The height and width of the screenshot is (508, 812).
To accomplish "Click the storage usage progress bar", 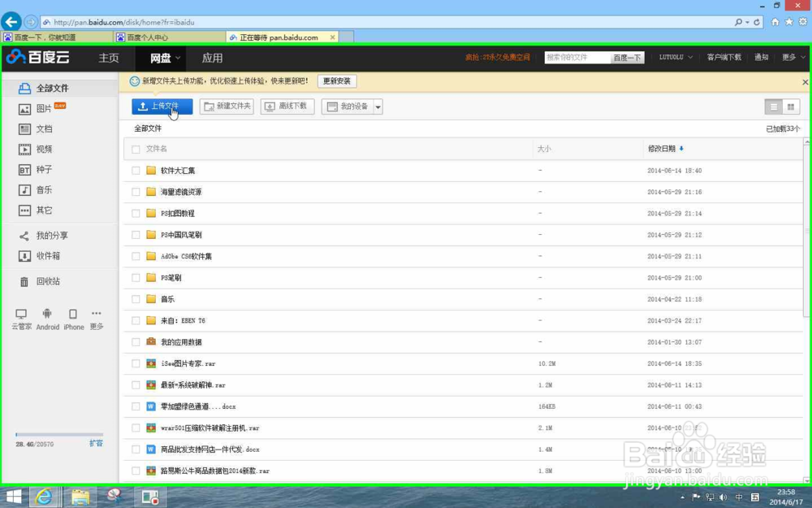I will click(59, 434).
